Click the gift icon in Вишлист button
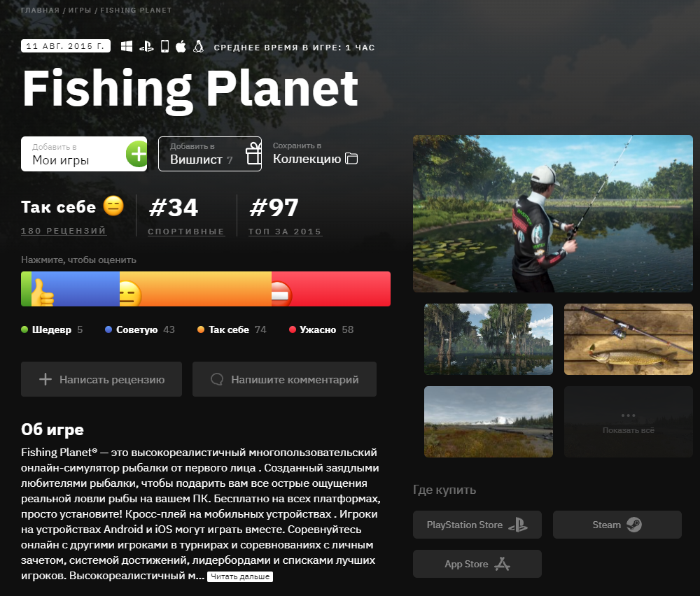The height and width of the screenshot is (596, 700). [x=253, y=153]
